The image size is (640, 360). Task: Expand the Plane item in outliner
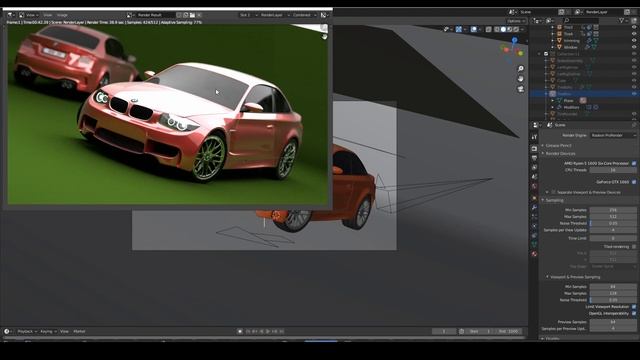[553, 100]
